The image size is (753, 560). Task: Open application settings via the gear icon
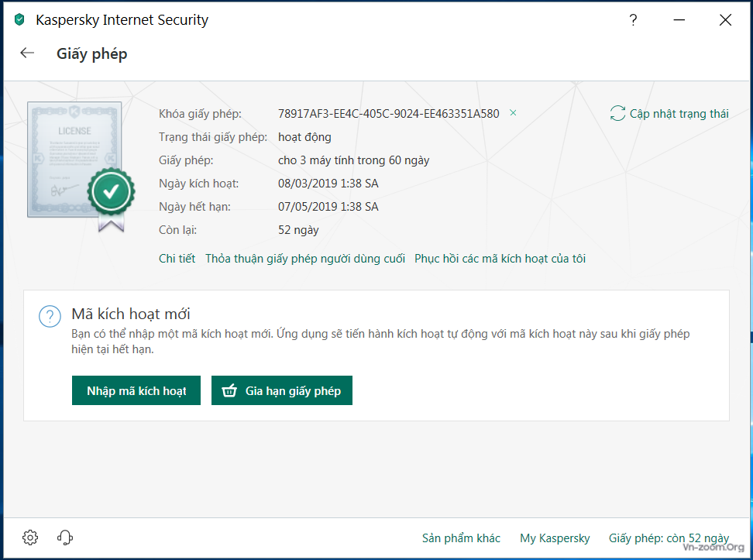(x=29, y=537)
